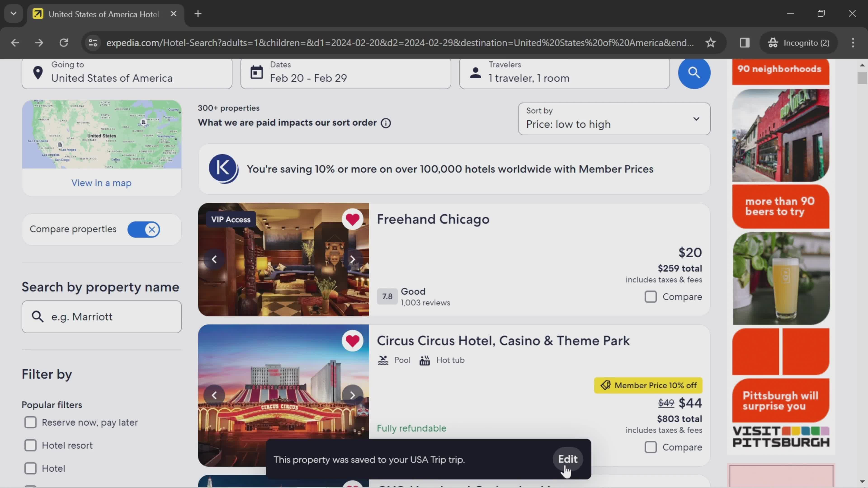The height and width of the screenshot is (488, 868).
Task: Click the heart/save icon on Circus Circus Hotel
Action: tap(352, 340)
